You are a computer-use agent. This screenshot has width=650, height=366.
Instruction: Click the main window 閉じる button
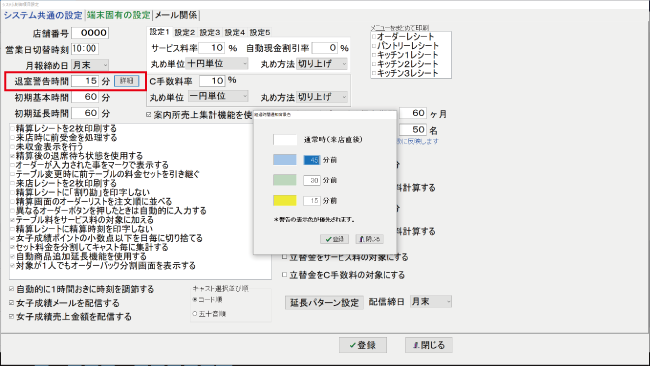tap(429, 345)
